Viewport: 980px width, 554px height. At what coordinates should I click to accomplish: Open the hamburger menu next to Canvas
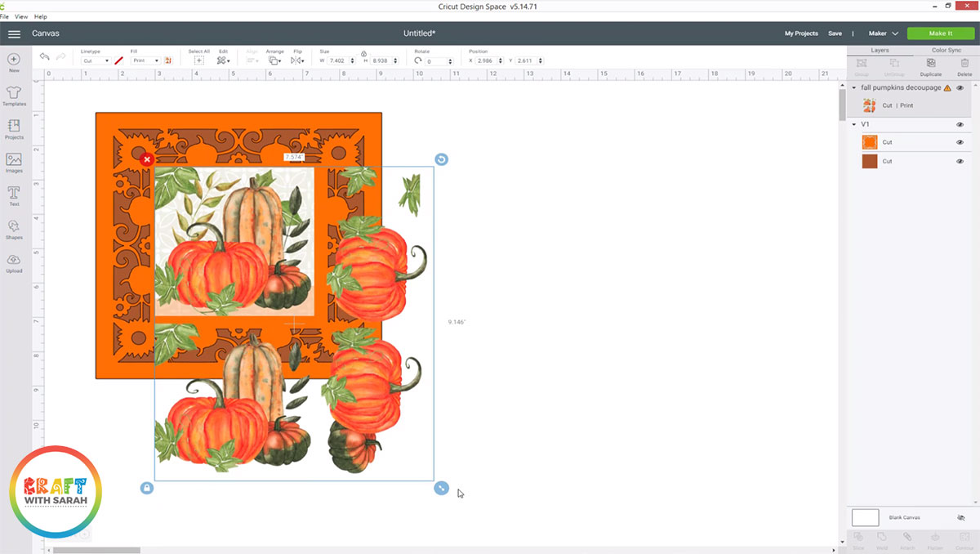click(x=14, y=34)
